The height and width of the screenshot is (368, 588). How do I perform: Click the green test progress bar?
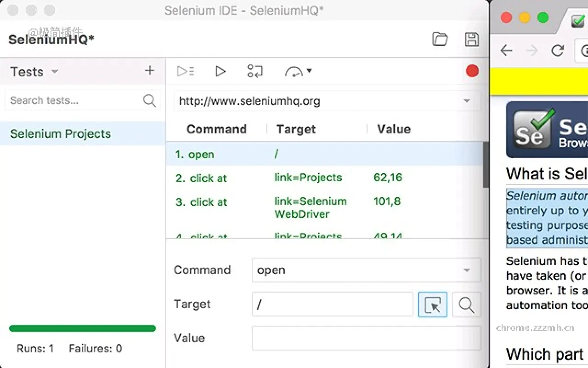tap(83, 328)
